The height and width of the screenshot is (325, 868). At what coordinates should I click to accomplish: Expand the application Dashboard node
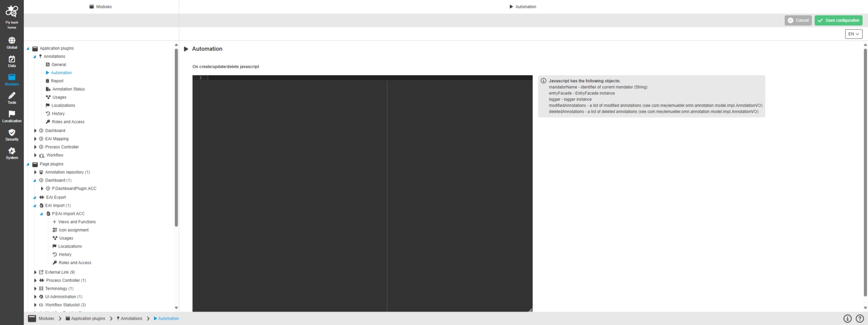[x=35, y=131]
